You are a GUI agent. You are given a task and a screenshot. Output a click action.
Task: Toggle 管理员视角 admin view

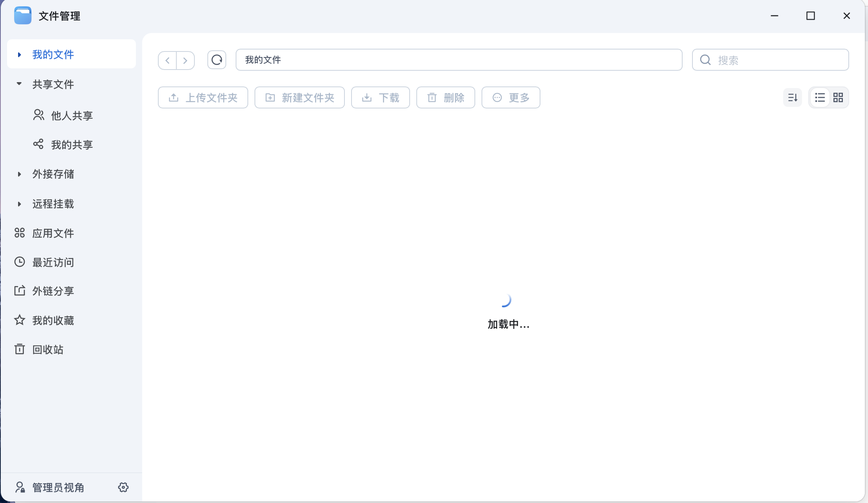57,487
